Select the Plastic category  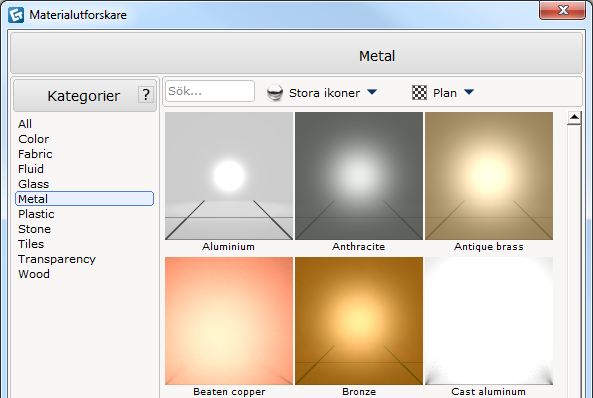[36, 214]
